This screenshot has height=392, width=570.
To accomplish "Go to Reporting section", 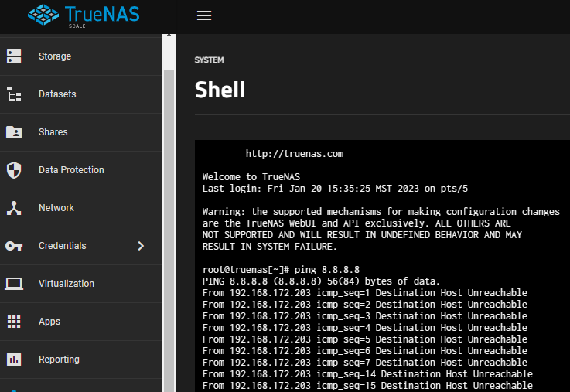I will [81, 360].
